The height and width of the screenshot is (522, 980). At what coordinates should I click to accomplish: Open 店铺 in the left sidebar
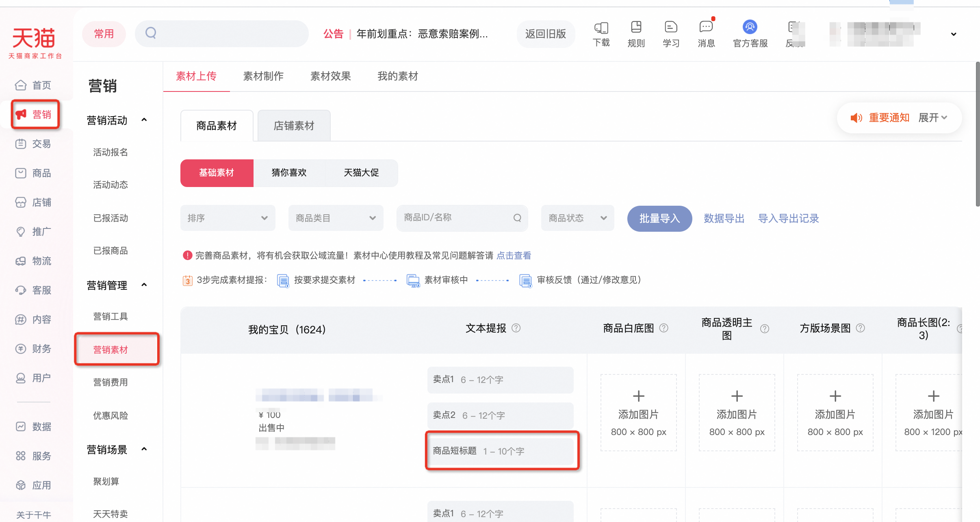(x=33, y=202)
